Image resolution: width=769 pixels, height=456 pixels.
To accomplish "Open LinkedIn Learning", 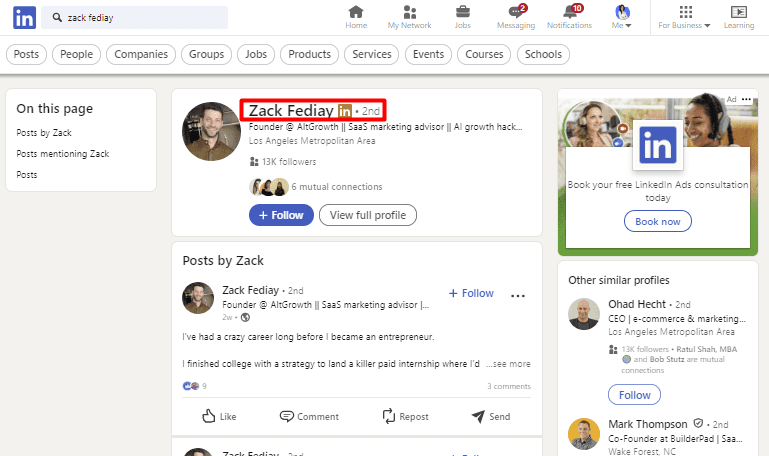I will click(x=739, y=17).
